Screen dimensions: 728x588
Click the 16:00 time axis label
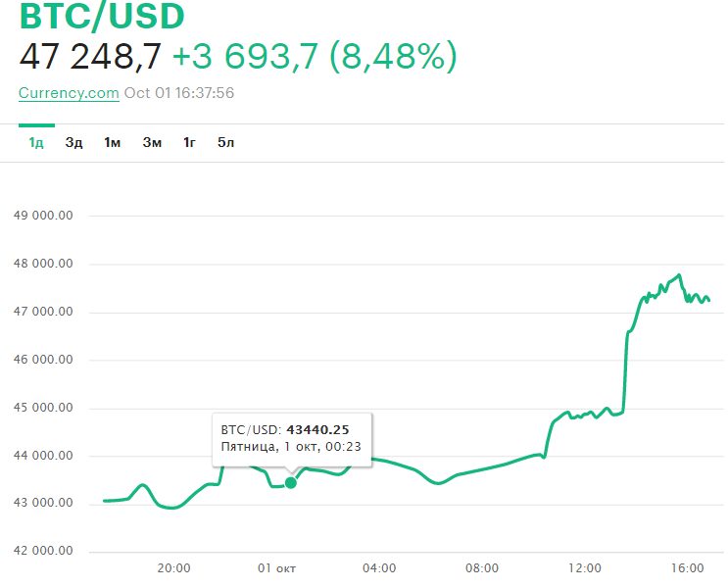tap(688, 568)
